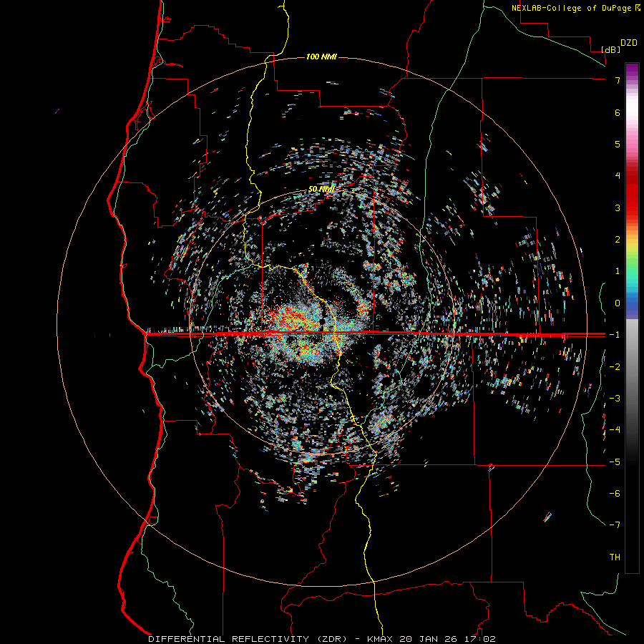This screenshot has width=644, height=644.
Task: Click the ZDR color scale bar
Action: click(632, 318)
